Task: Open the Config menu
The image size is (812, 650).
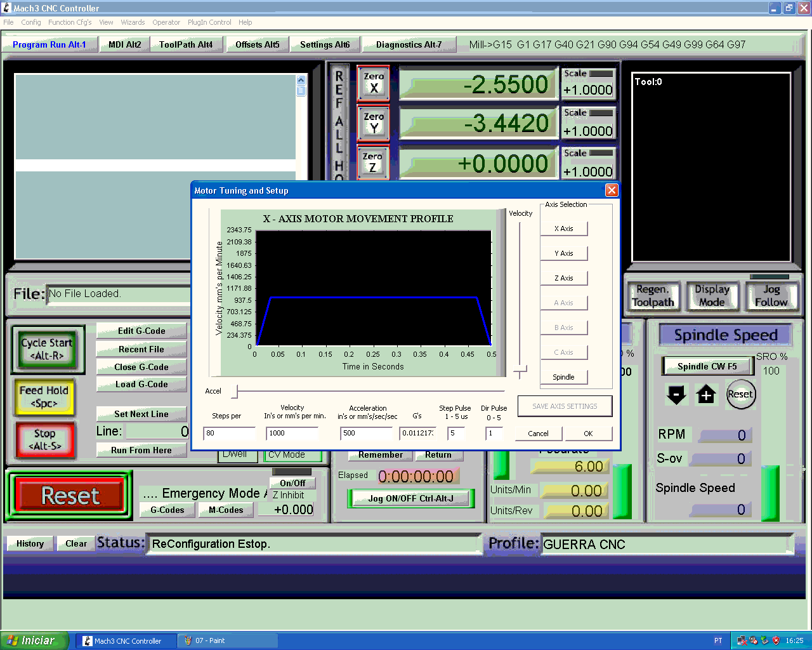Action: [31, 22]
